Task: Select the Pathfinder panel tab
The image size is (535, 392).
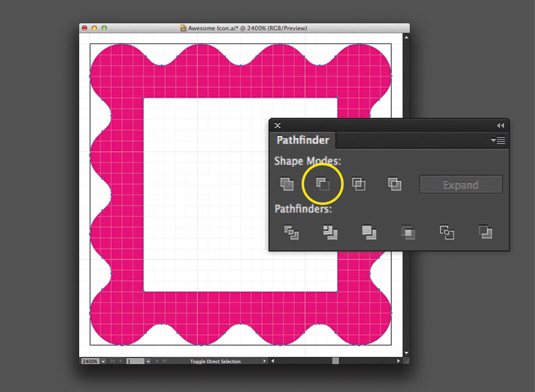Action: point(303,140)
